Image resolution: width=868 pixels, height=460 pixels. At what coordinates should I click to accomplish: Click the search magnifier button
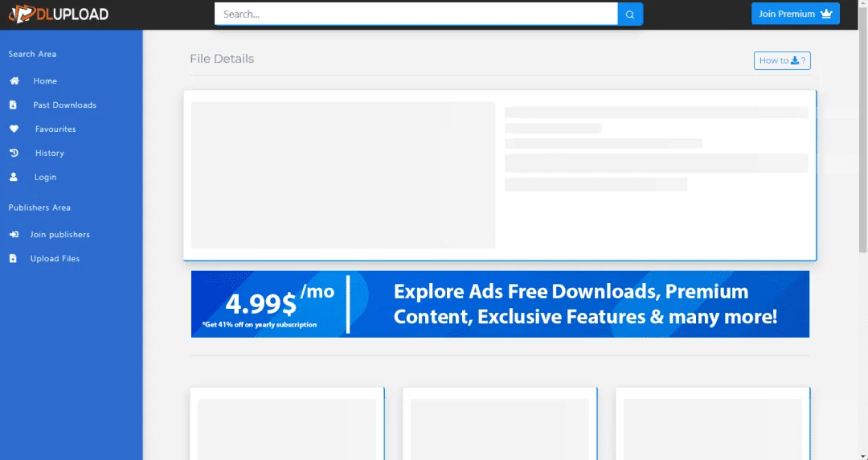tap(630, 14)
